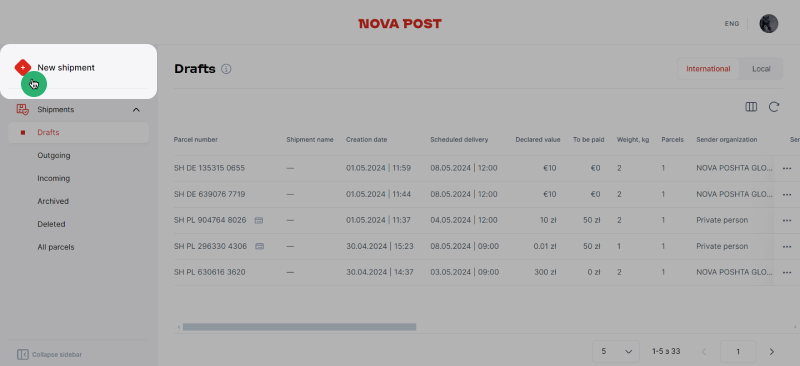
Task: Open the Outgoing shipments list
Action: [x=54, y=155]
